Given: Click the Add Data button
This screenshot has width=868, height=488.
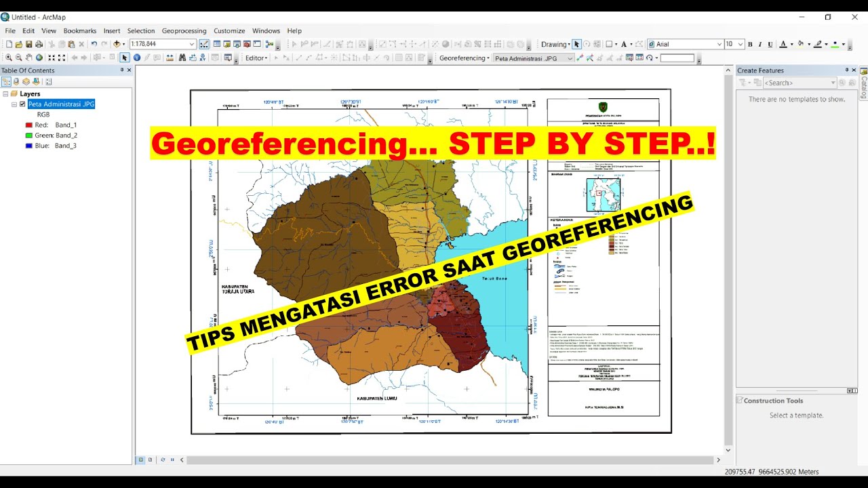Looking at the screenshot, I should point(117,44).
